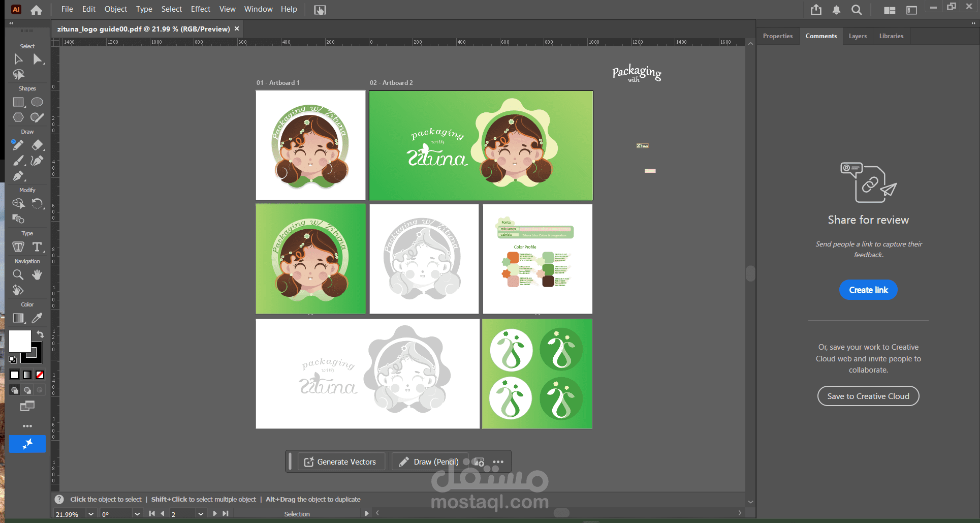Click the blue sparkle AI button
This screenshot has height=523, width=980.
[27, 444]
